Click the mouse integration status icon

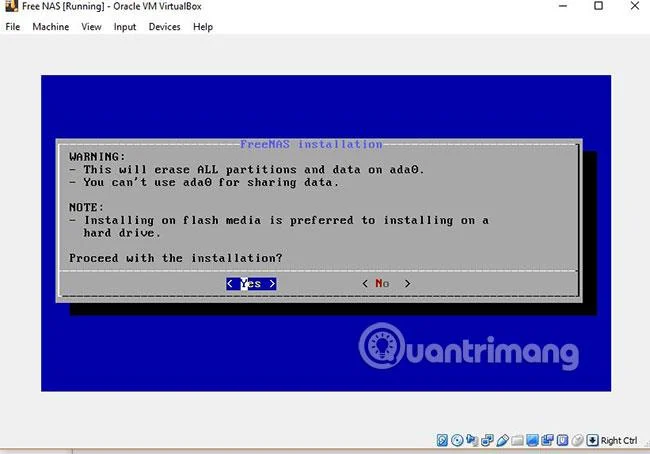coord(577,440)
